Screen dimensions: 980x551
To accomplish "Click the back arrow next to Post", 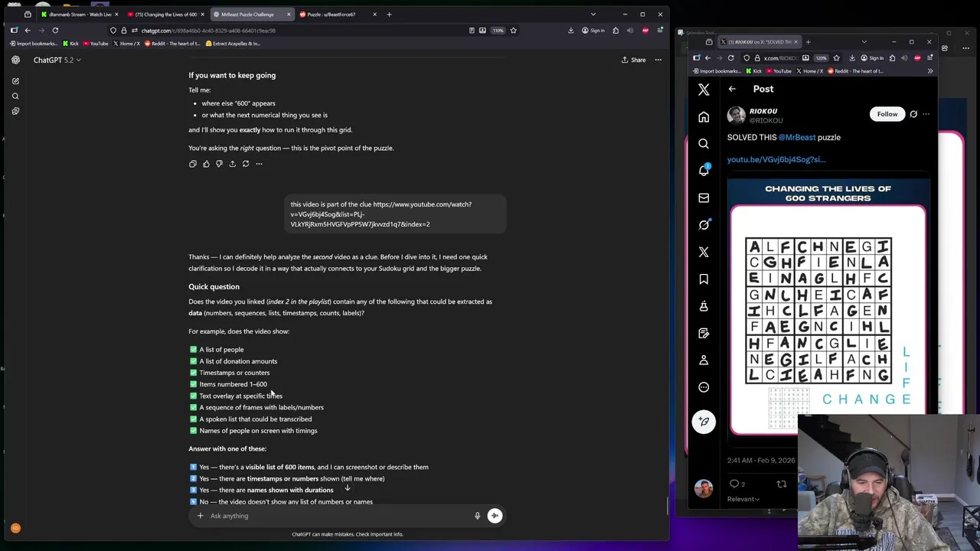I will 732,89.
